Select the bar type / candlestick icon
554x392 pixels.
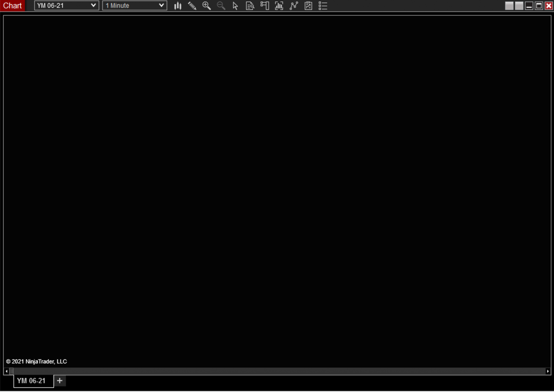click(178, 6)
